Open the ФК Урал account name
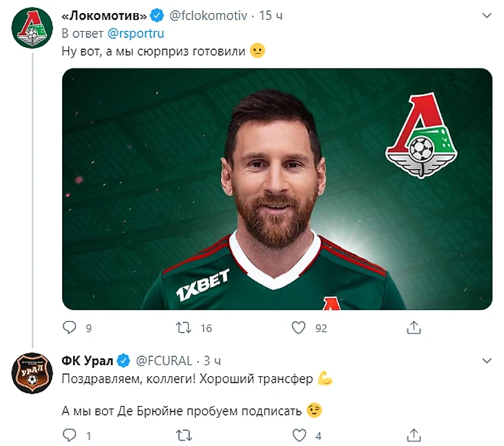Viewport: 504px width, 446px height. pos(87,360)
